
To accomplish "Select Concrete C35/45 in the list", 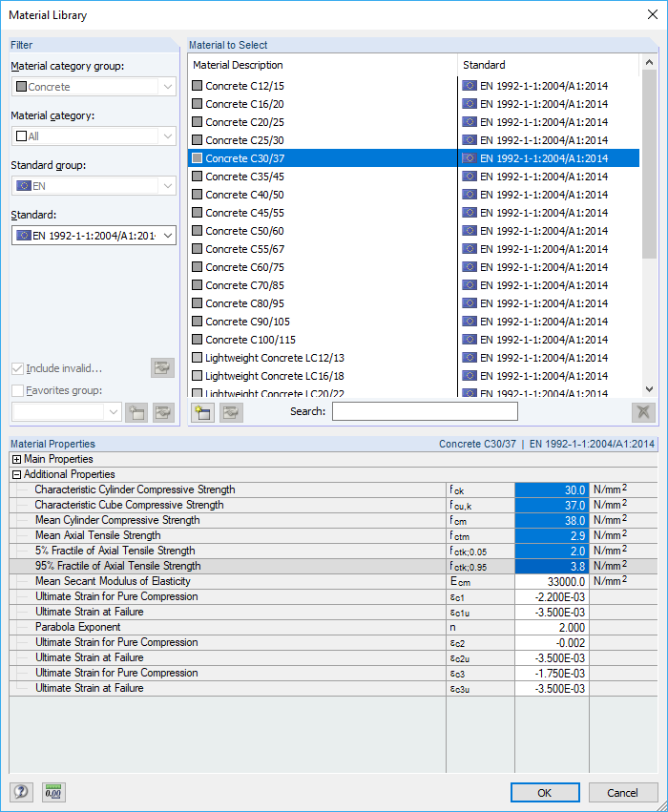I will 414,177.
